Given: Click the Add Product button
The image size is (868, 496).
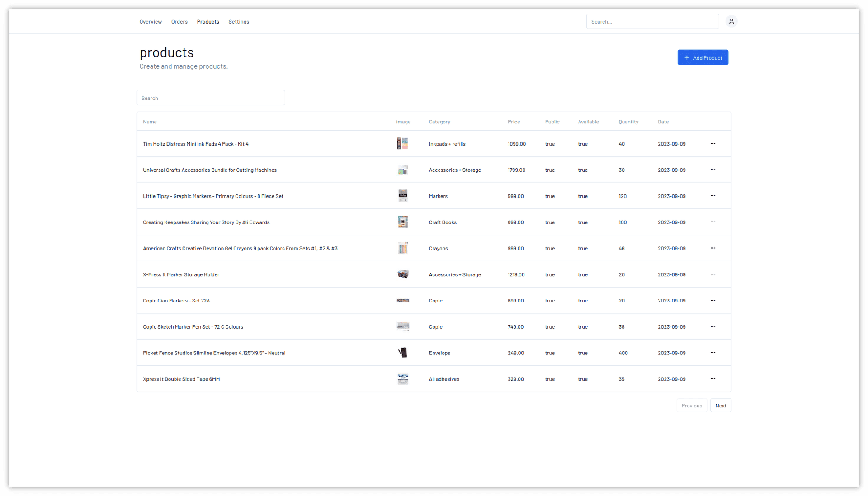Looking at the screenshot, I should point(703,57).
